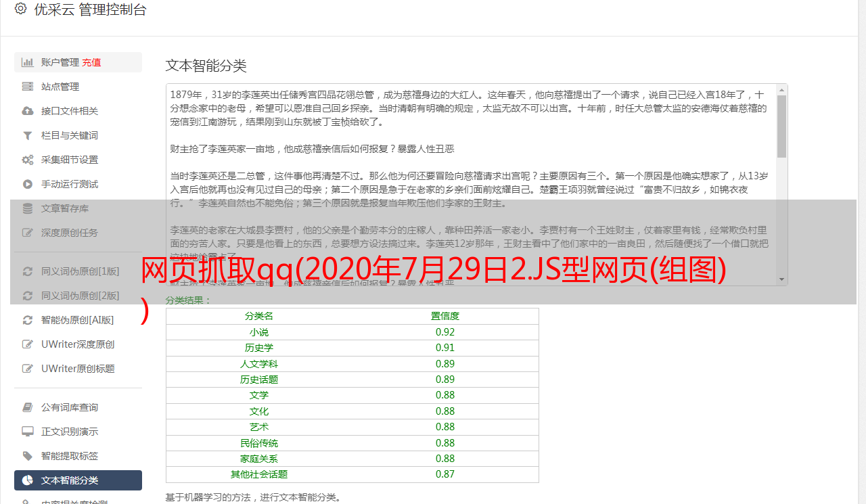The image size is (866, 504).
Task: Open 智能提取标签 tool
Action: coord(78,456)
